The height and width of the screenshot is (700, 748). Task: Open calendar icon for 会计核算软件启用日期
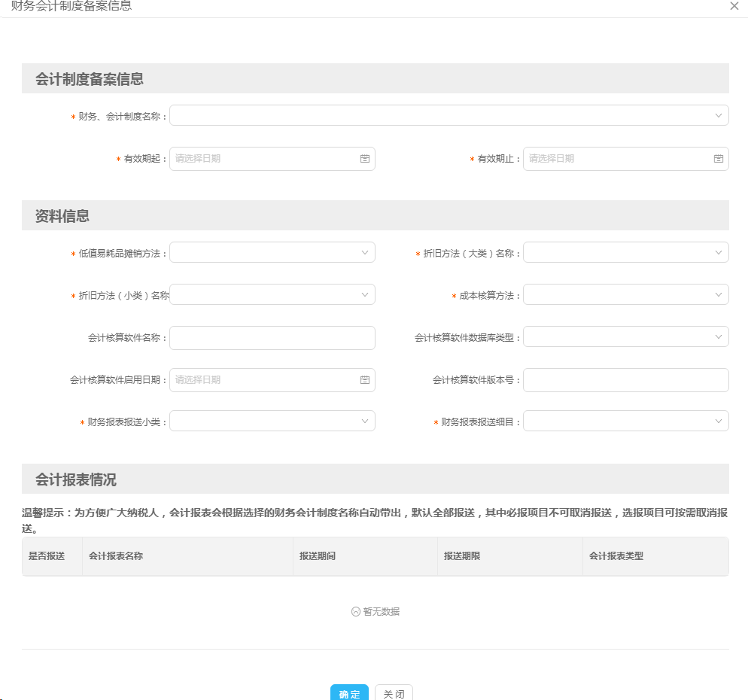365,380
